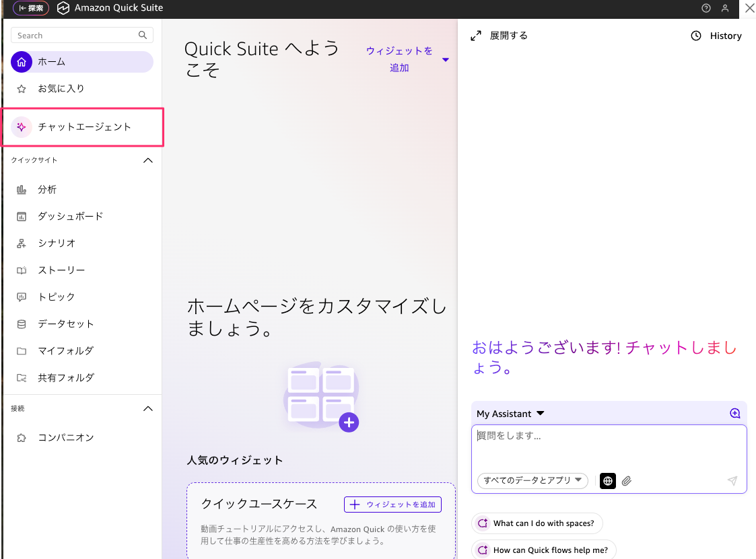This screenshot has width=756, height=559.
Task: Open ダッシュボード from the sidebar
Action: point(71,217)
